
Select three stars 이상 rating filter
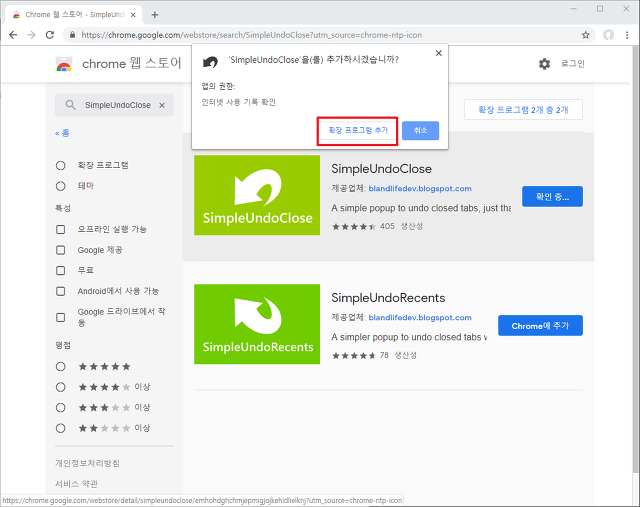(60, 407)
